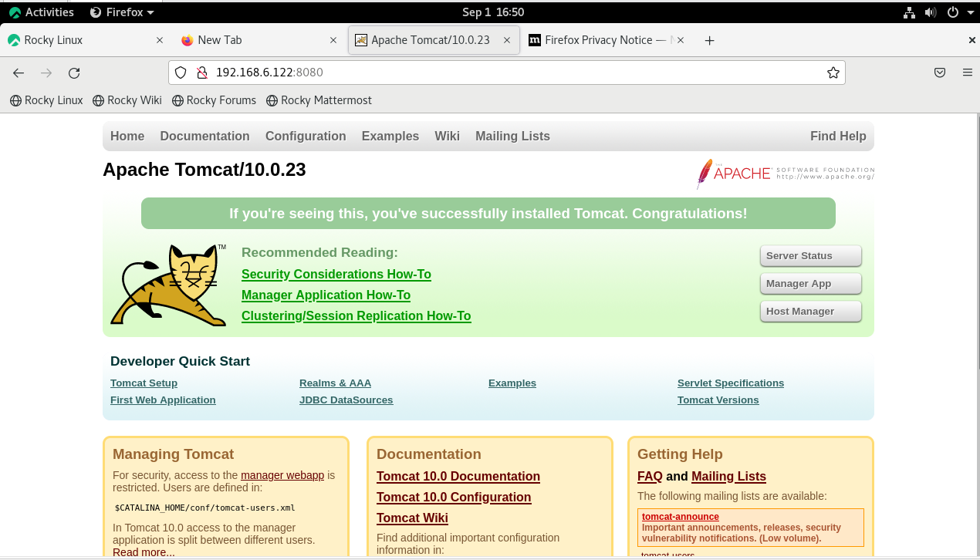The height and width of the screenshot is (560, 980).
Task: Click the Firefox forward arrow
Action: [x=46, y=73]
